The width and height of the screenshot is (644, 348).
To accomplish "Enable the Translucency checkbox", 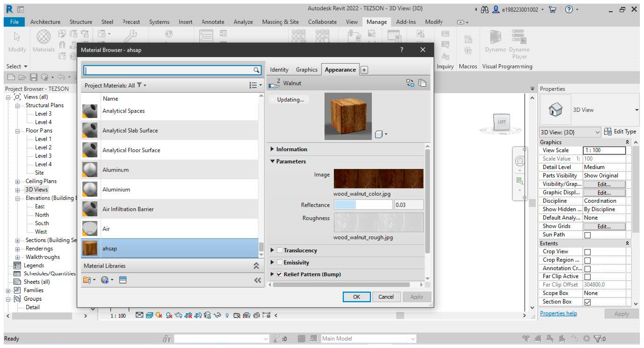I will (279, 250).
